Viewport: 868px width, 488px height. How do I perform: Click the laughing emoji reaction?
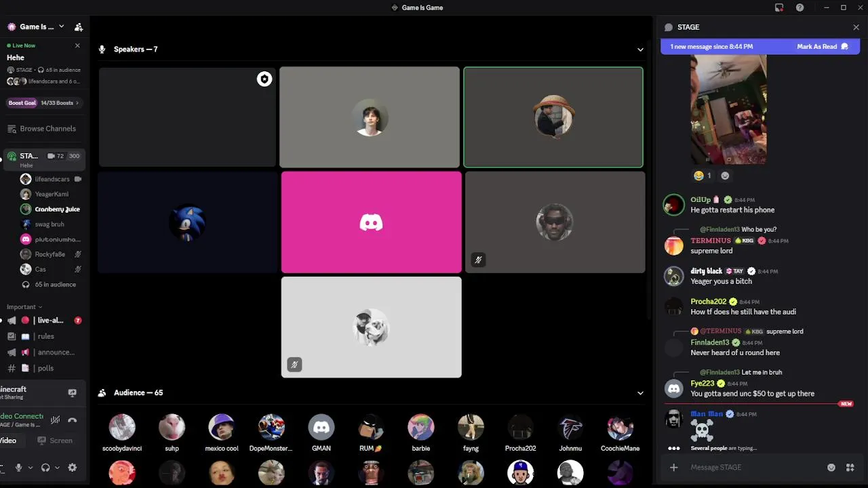tap(703, 176)
